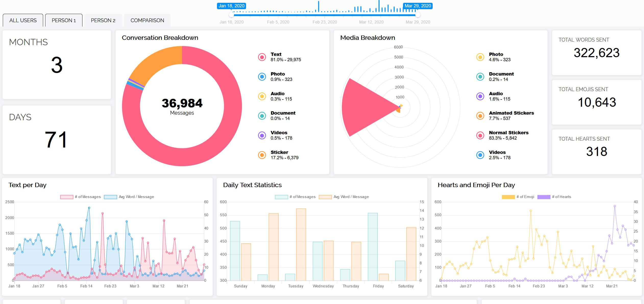Select the COMPARISON tab

pyautogui.click(x=147, y=20)
